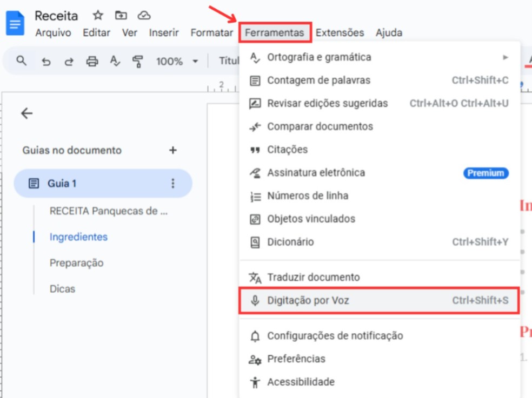Open the paragraph styles dropdown

click(228, 61)
